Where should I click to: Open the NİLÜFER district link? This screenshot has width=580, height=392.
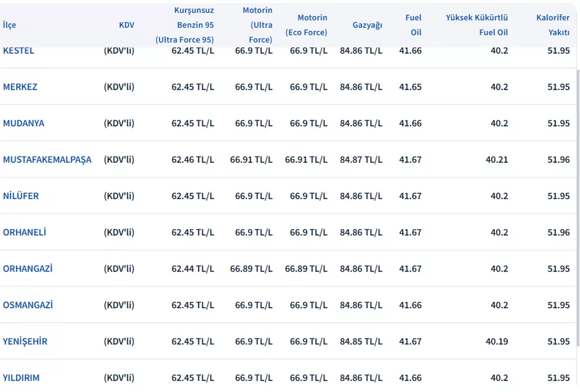[21, 196]
